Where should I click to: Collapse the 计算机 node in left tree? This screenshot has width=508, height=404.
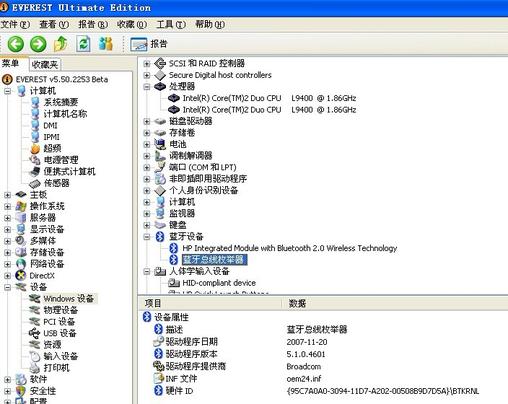(7, 91)
